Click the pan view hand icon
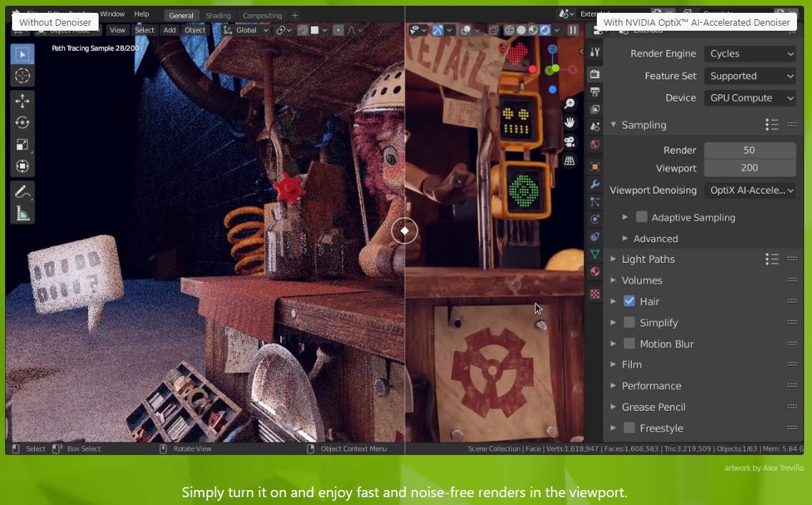 (x=570, y=123)
